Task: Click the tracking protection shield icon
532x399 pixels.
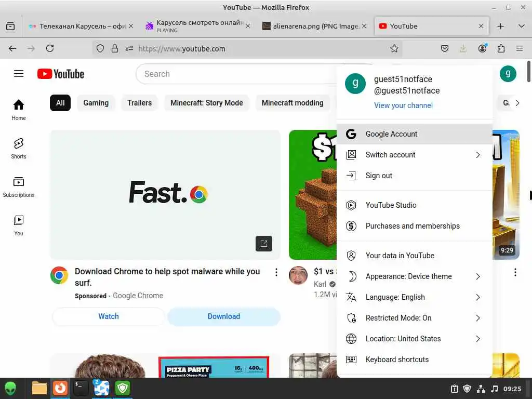Action: (100, 48)
